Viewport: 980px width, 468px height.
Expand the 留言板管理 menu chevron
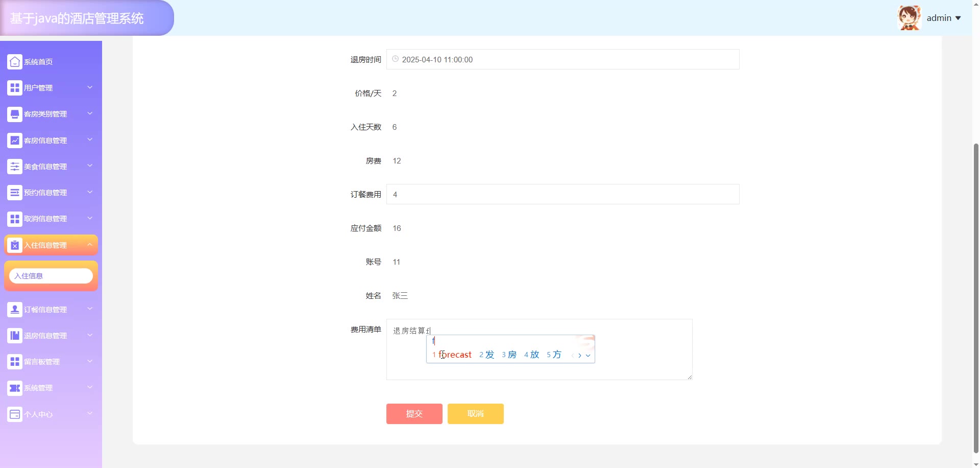pos(90,361)
